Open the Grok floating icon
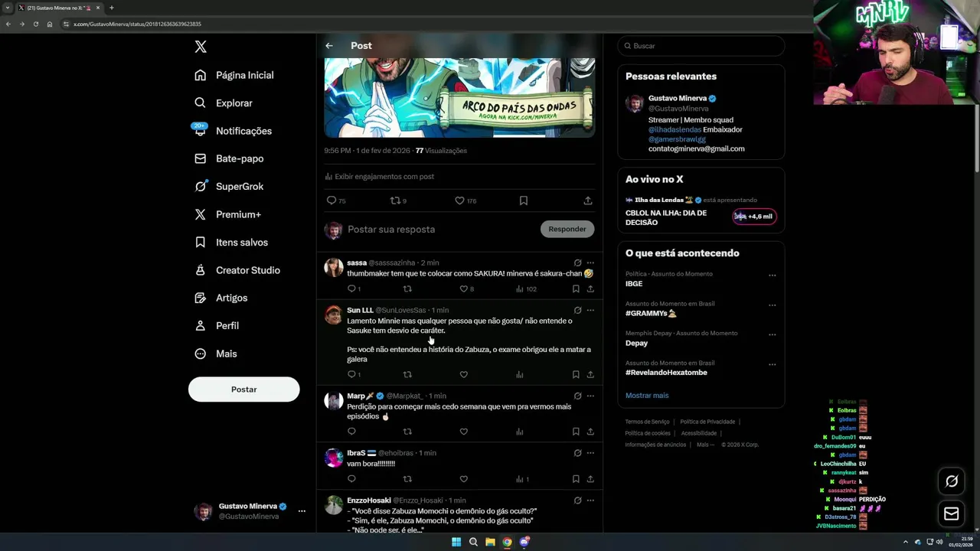 click(952, 481)
